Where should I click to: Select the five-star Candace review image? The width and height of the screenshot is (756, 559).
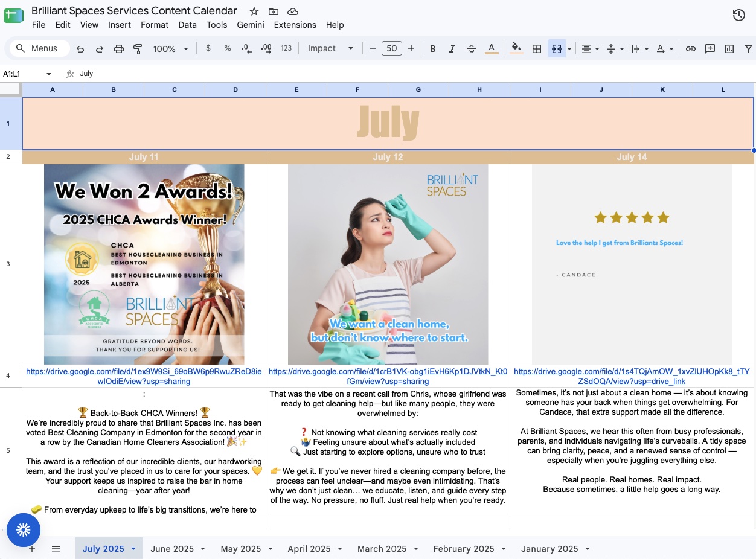point(632,264)
